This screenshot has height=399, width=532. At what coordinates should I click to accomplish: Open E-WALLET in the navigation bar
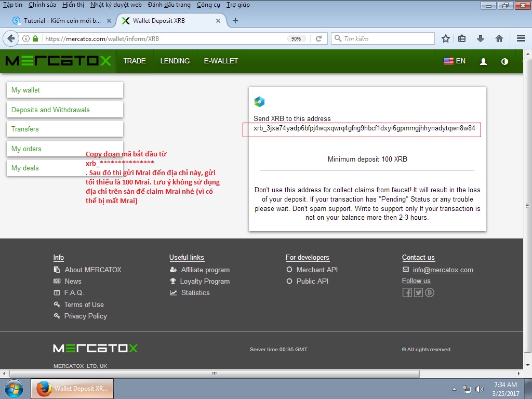[x=221, y=61]
